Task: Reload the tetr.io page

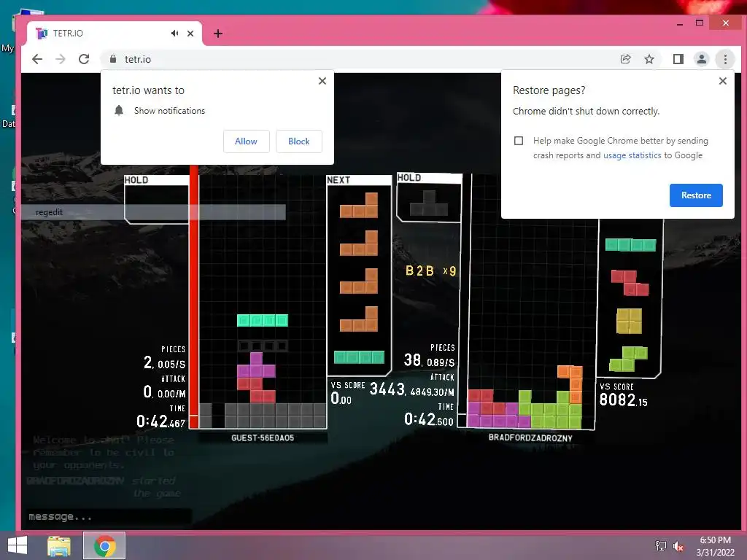Action: click(x=84, y=59)
